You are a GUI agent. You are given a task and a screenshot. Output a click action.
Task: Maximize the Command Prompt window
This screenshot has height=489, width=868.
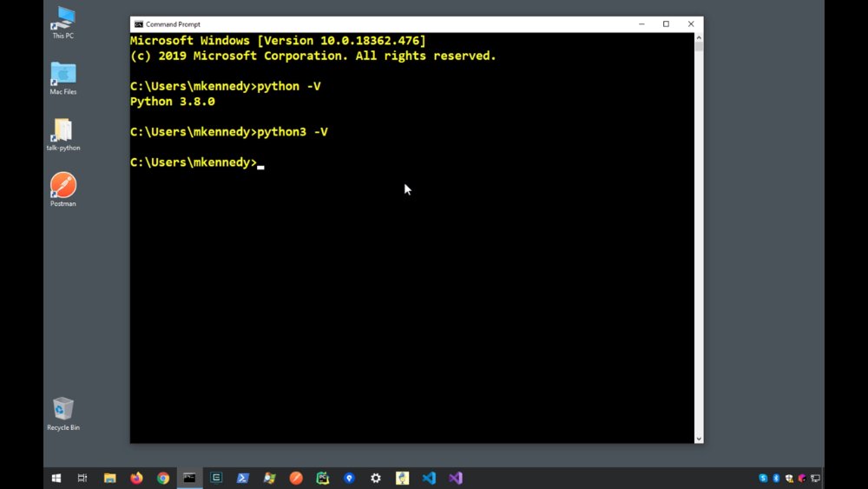(x=666, y=24)
